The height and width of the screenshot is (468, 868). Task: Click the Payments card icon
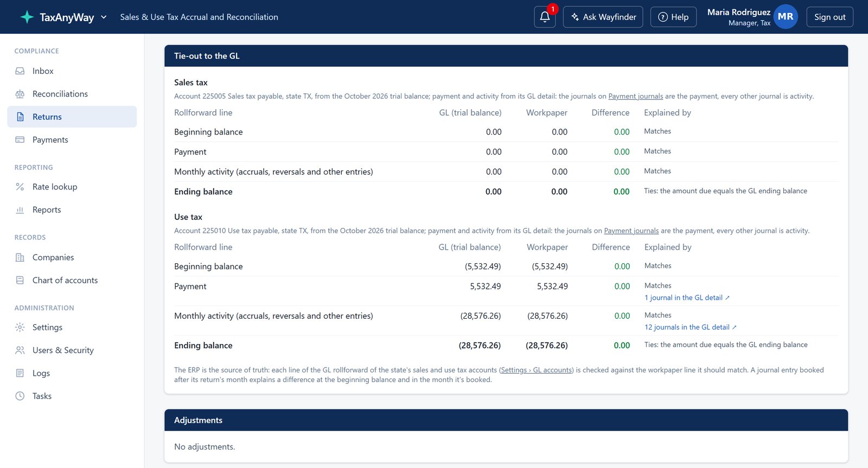20,140
